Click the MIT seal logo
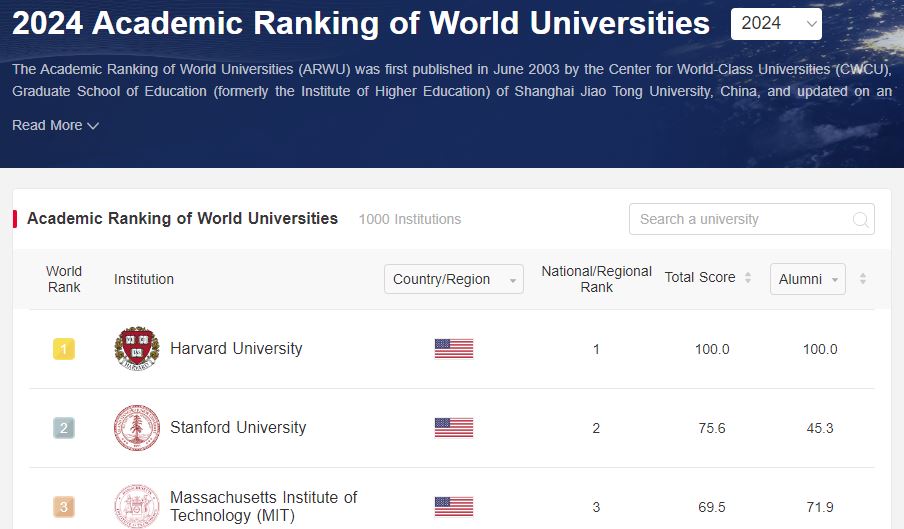Screen dimensions: 904x529 point(137,507)
